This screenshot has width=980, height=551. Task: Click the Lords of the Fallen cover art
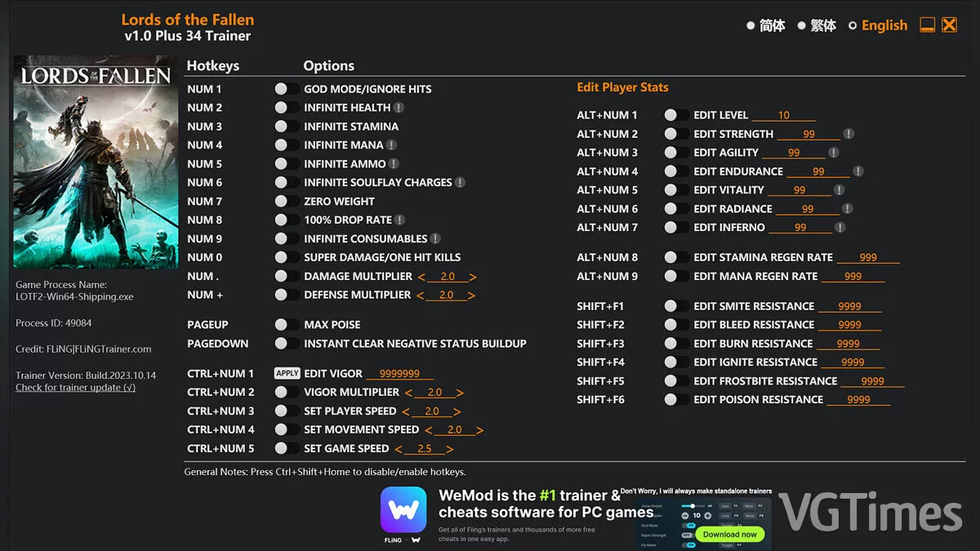(96, 162)
